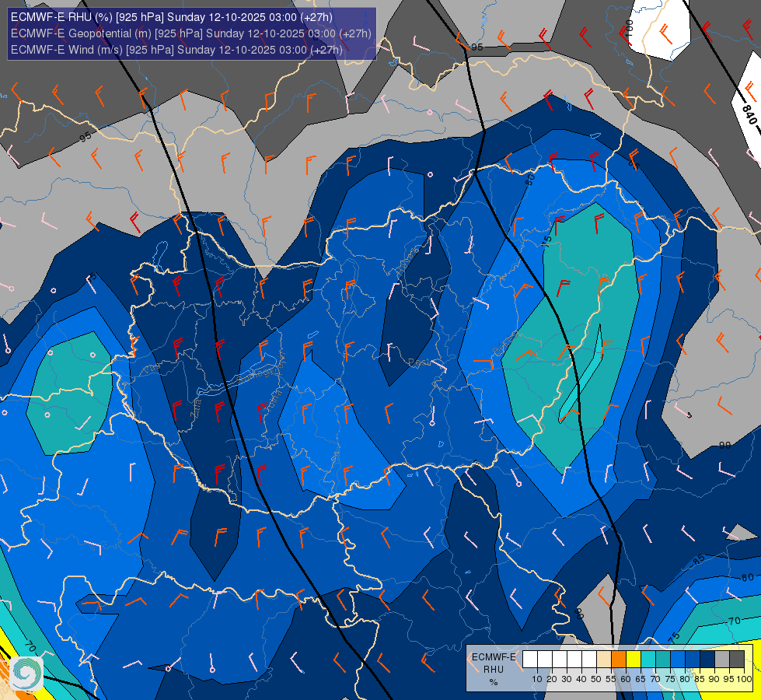Pick the beige 50–55 legend swatch

point(604,660)
